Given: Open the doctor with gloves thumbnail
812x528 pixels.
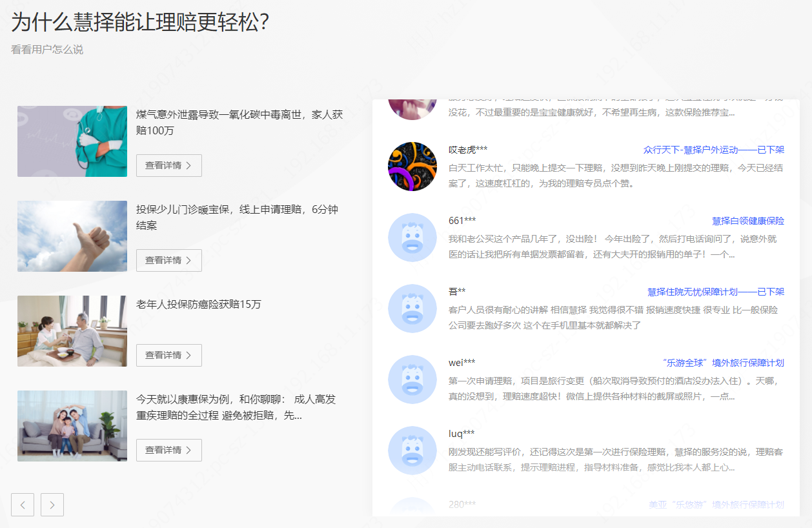Looking at the screenshot, I should 72,141.
